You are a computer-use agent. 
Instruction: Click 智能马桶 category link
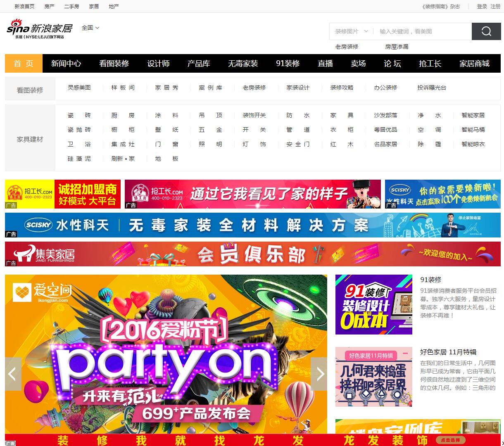click(473, 130)
